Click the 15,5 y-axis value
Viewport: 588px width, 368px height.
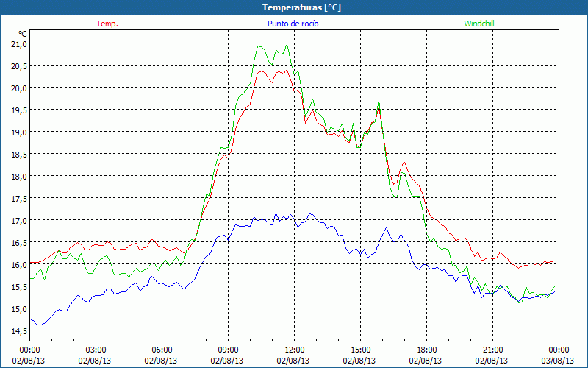[19, 286]
